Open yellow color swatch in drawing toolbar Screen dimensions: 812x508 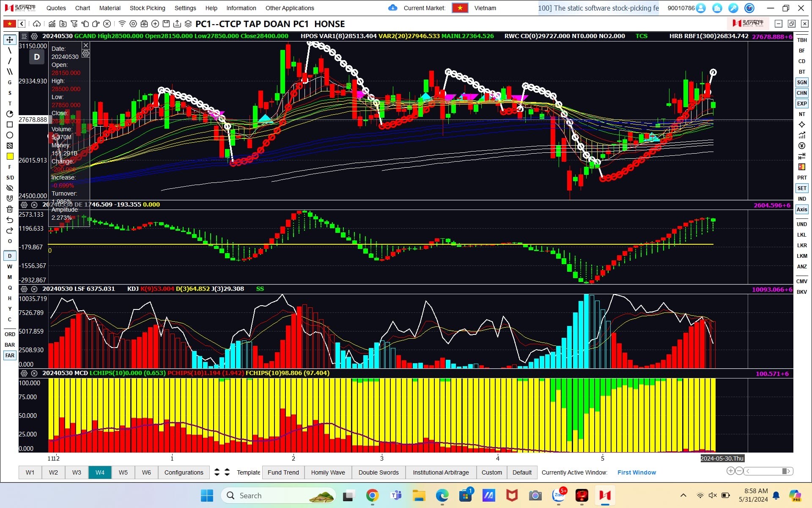10,156
